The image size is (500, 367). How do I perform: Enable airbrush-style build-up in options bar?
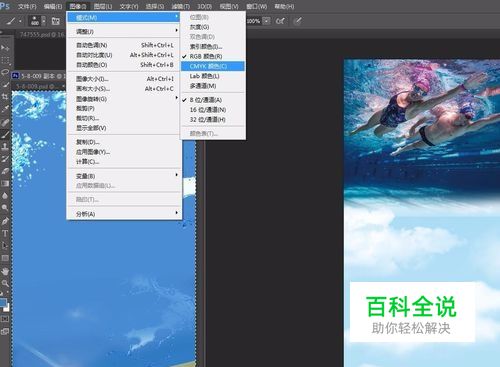coord(280,21)
